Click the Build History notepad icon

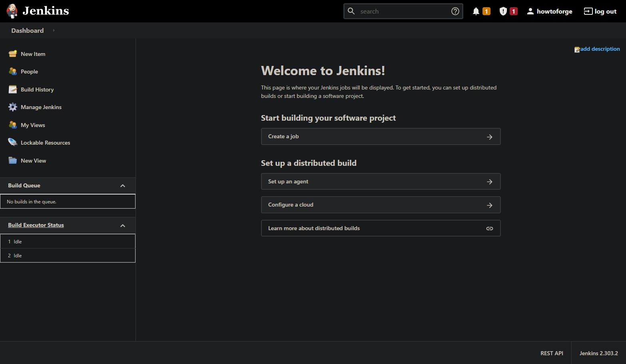[13, 90]
